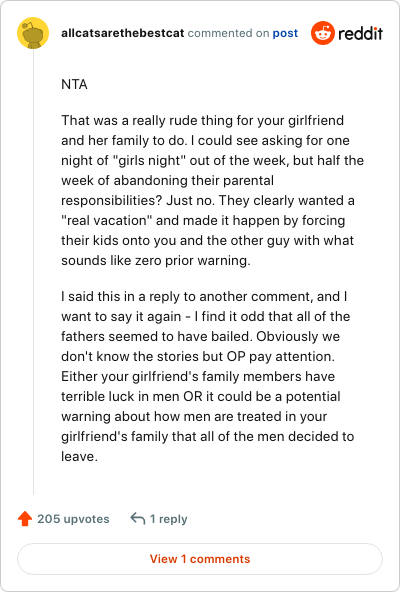Click the "205 upvotes" count
This screenshot has height=592, width=400.
pyautogui.click(x=73, y=519)
